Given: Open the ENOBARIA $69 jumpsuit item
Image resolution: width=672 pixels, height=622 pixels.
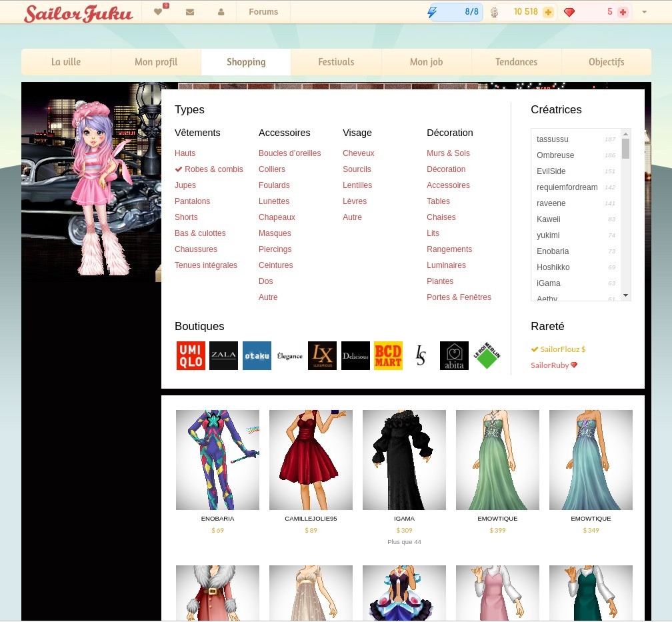Looking at the screenshot, I should pos(217,460).
